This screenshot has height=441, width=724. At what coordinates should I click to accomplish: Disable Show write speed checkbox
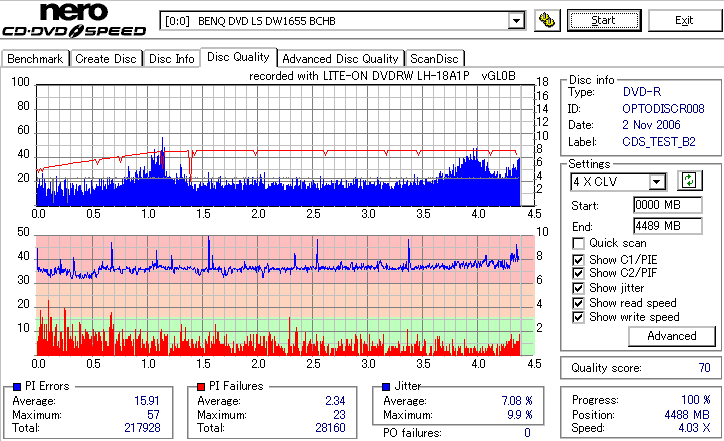[x=578, y=318]
